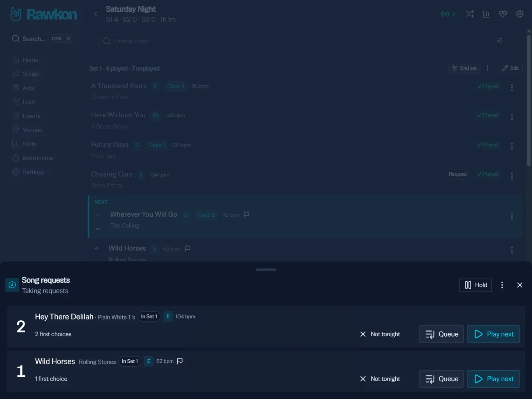Play Wild Horses next
This screenshot has height=399, width=532.
493,379
